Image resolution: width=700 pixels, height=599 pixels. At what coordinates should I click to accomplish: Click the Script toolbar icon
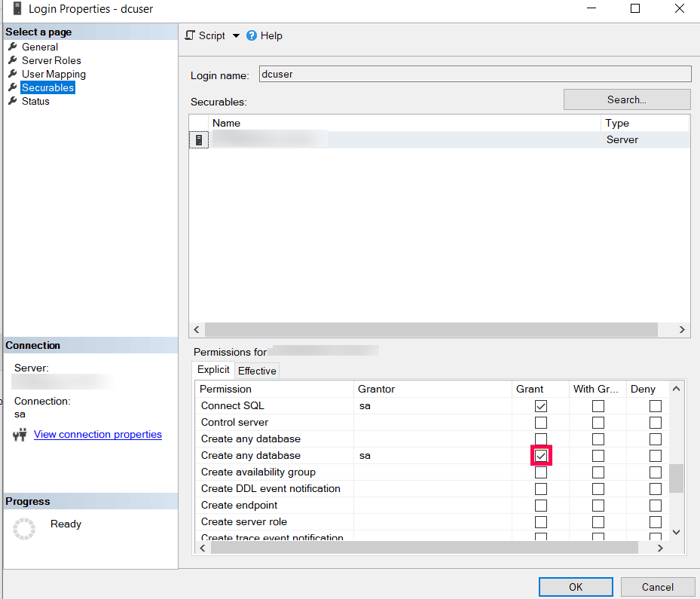pos(191,35)
